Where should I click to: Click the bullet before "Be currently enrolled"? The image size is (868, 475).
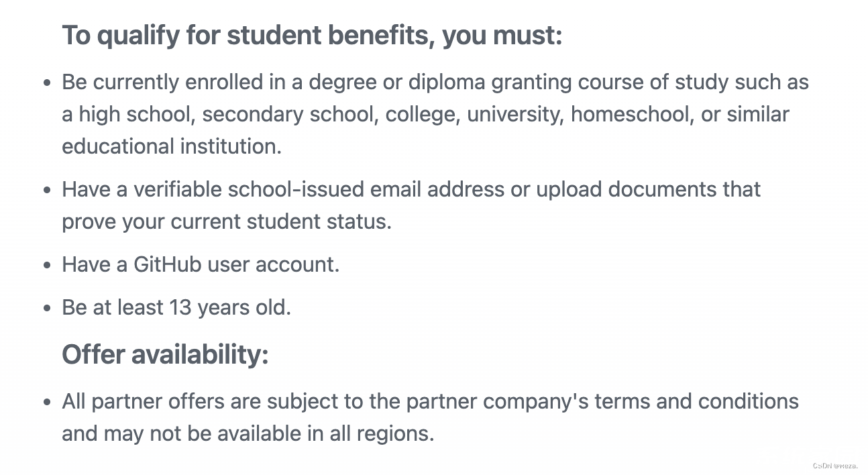tap(46, 83)
